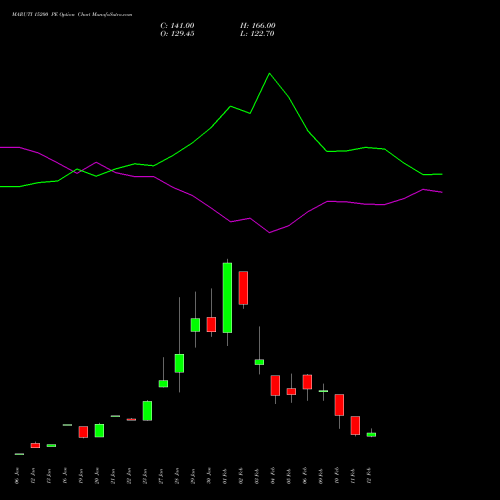Click the 01 Feb date axis label

[x=225, y=476]
